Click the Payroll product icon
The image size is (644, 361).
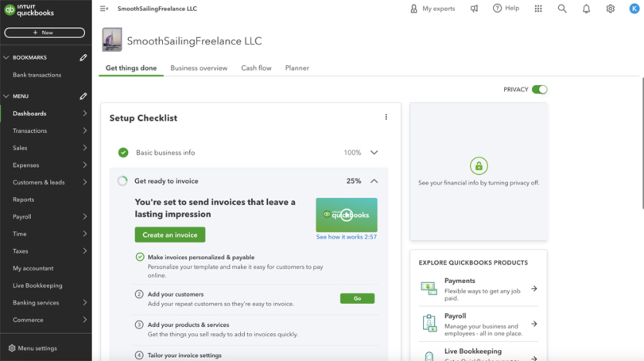429,323
